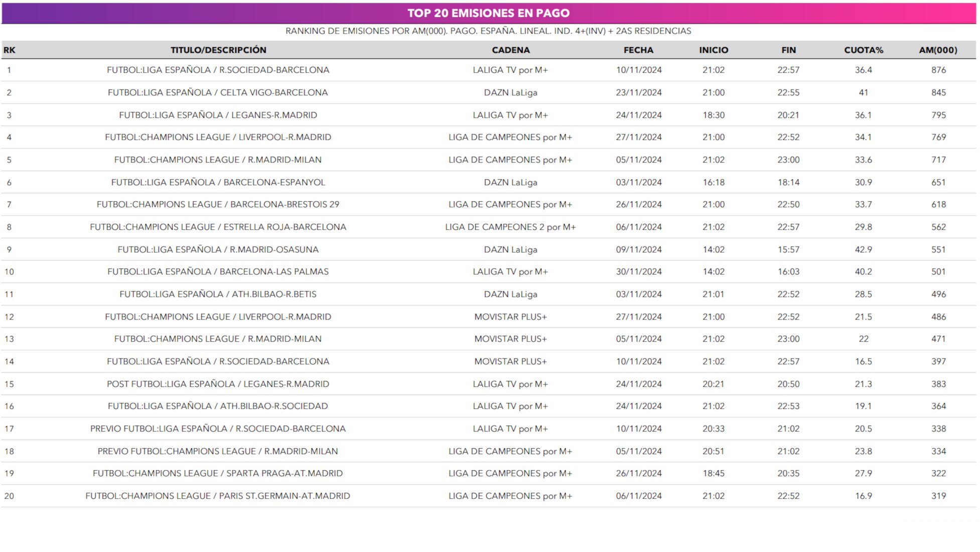Click the PARIS ST.GERMAIN-AT.MADRID title
This screenshot has width=980, height=552.
pyautogui.click(x=218, y=496)
